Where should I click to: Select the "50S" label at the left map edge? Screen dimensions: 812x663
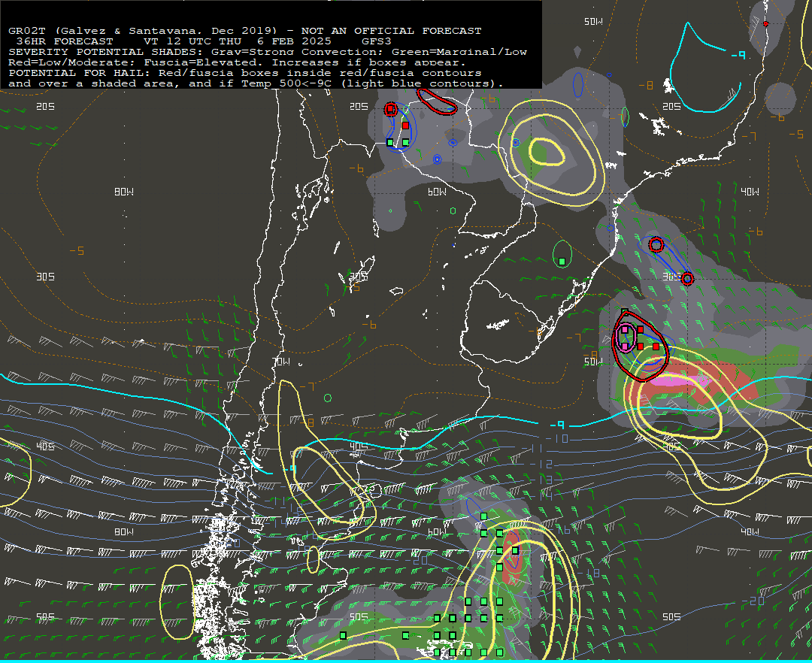pos(45,616)
